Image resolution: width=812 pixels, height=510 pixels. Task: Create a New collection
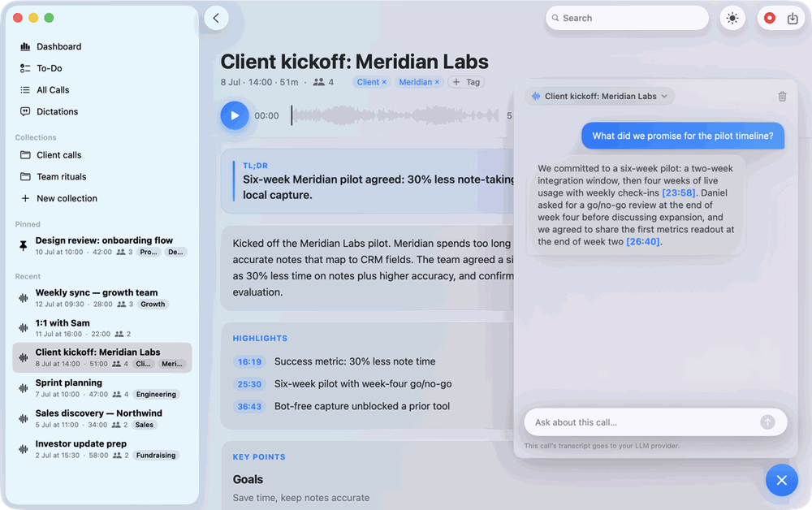click(102, 199)
